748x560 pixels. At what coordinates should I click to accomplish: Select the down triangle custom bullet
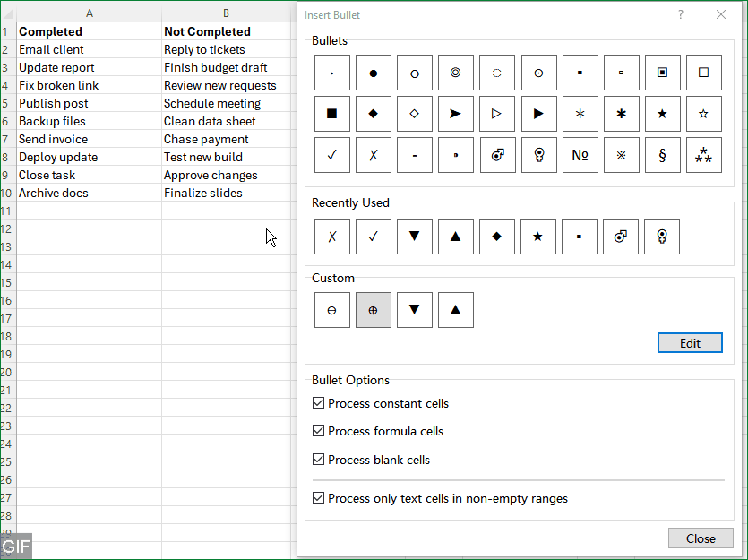pyautogui.click(x=415, y=309)
